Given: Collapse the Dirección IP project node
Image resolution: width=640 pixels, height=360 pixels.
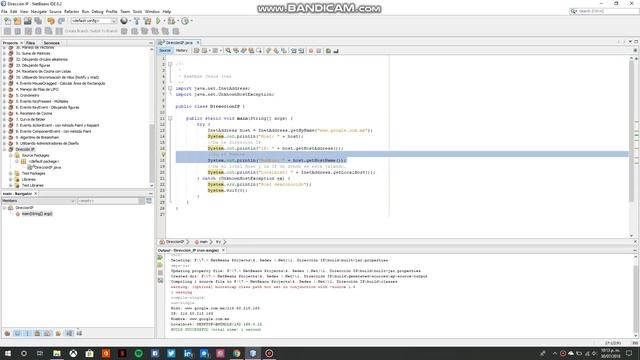Looking at the screenshot, I should pyautogui.click(x=4, y=149).
